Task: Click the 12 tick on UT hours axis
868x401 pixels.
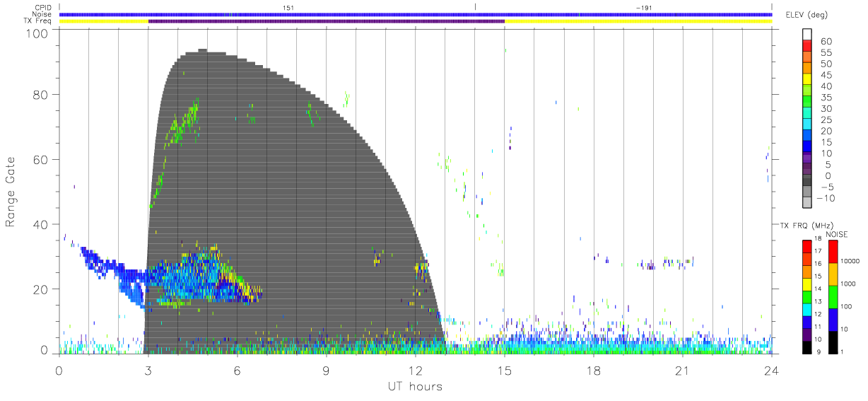Action: click(416, 370)
